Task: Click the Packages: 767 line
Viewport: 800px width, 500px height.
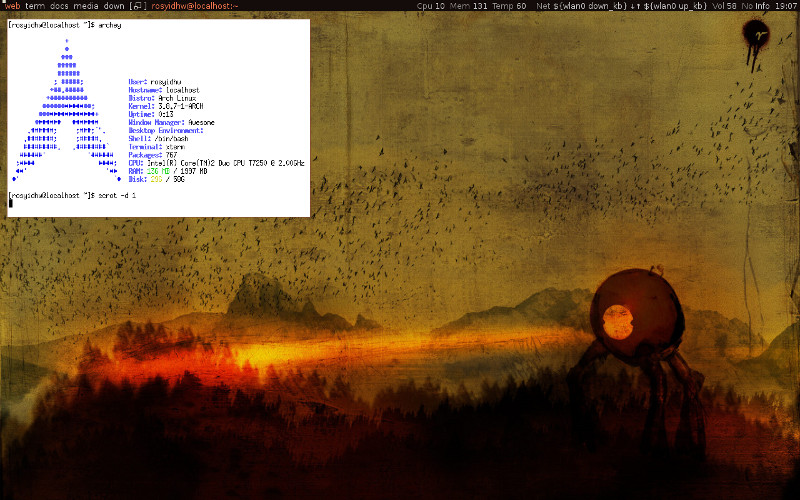Action: 153,155
